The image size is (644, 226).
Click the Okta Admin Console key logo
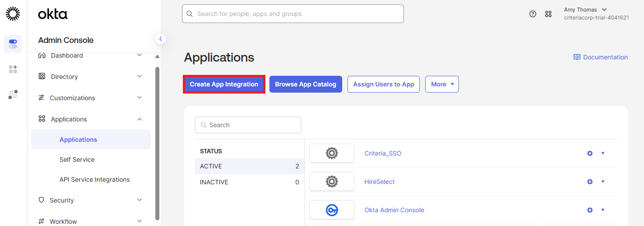[x=332, y=210]
